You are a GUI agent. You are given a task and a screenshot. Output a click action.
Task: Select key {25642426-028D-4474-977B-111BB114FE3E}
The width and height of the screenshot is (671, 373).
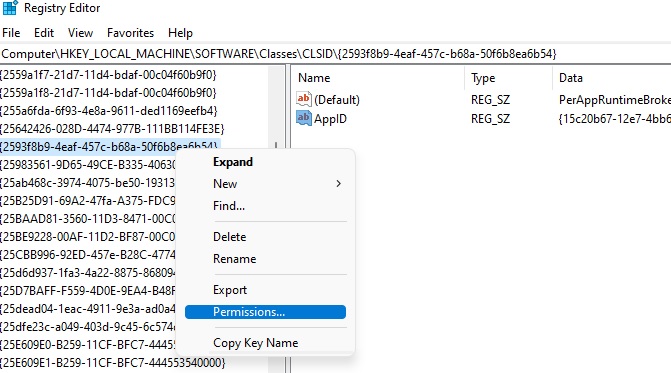click(112, 129)
